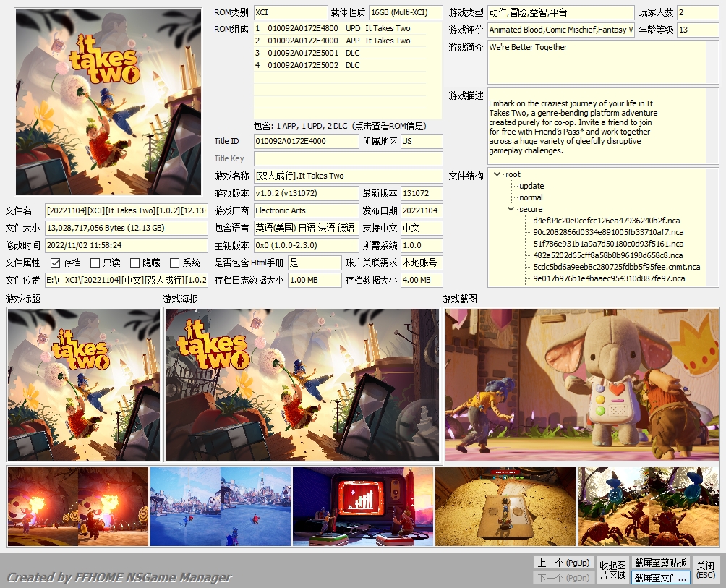This screenshot has height=588, width=726.
Task: Click the empty Title Key field
Action: pos(349,159)
